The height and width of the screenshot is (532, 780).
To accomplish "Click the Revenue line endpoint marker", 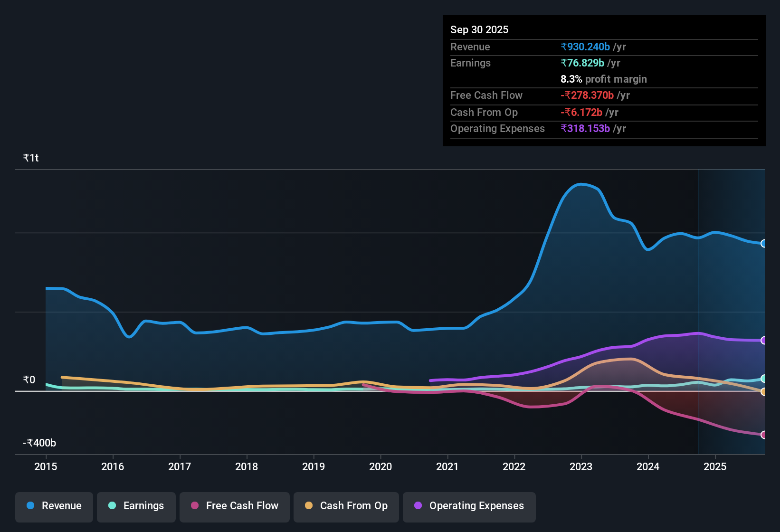I will [764, 244].
